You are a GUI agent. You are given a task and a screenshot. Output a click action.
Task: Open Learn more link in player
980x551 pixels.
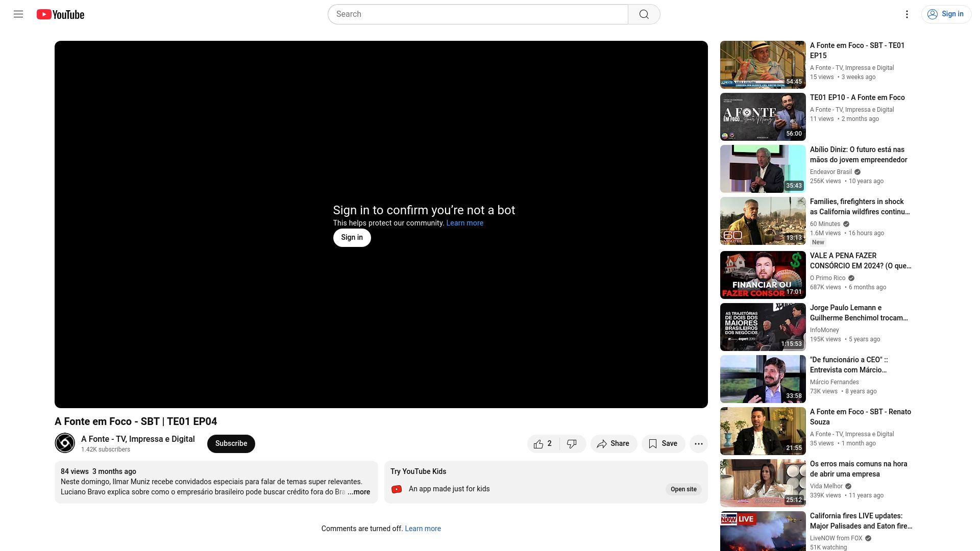[x=464, y=223]
